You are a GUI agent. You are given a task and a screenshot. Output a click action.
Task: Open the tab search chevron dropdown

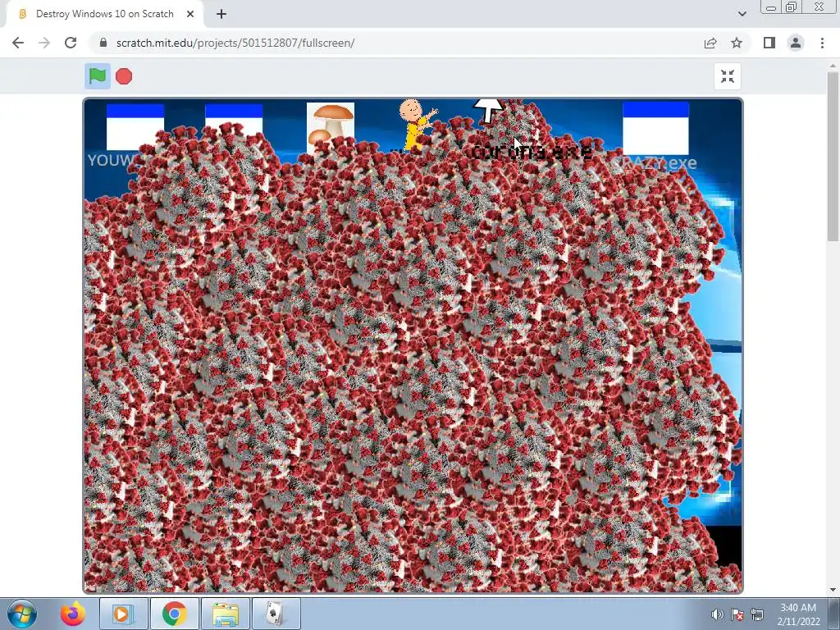pyautogui.click(x=742, y=14)
